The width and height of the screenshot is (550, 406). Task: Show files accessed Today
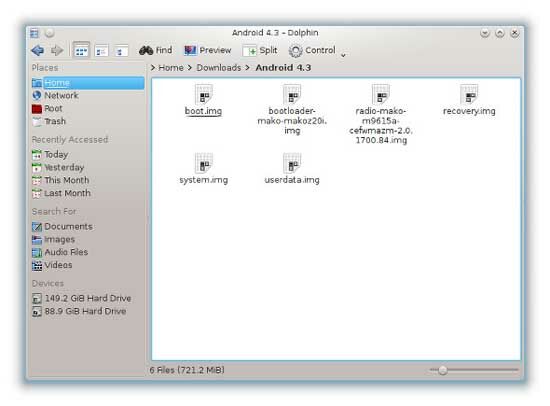(x=87, y=154)
